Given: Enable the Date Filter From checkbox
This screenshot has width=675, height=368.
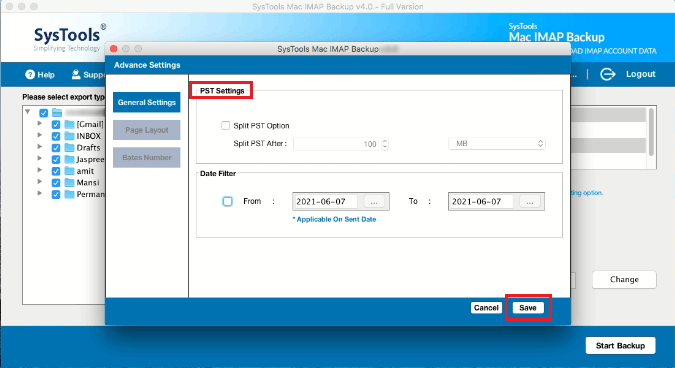Looking at the screenshot, I should pyautogui.click(x=227, y=201).
